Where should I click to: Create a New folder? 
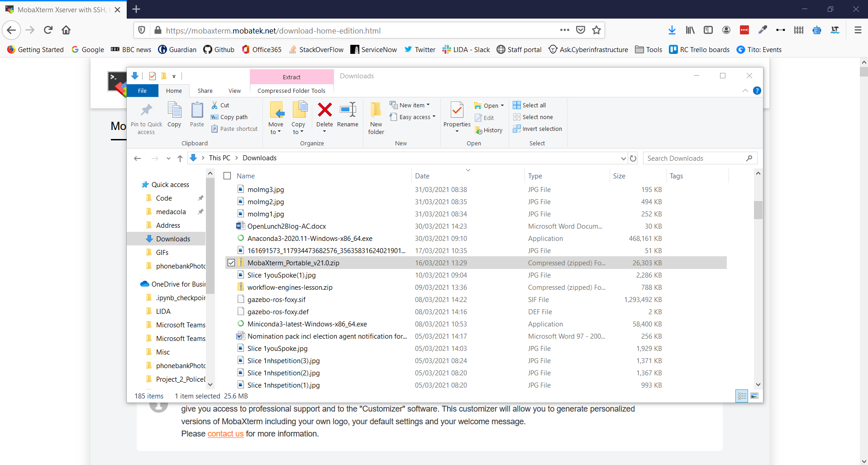pyautogui.click(x=376, y=118)
